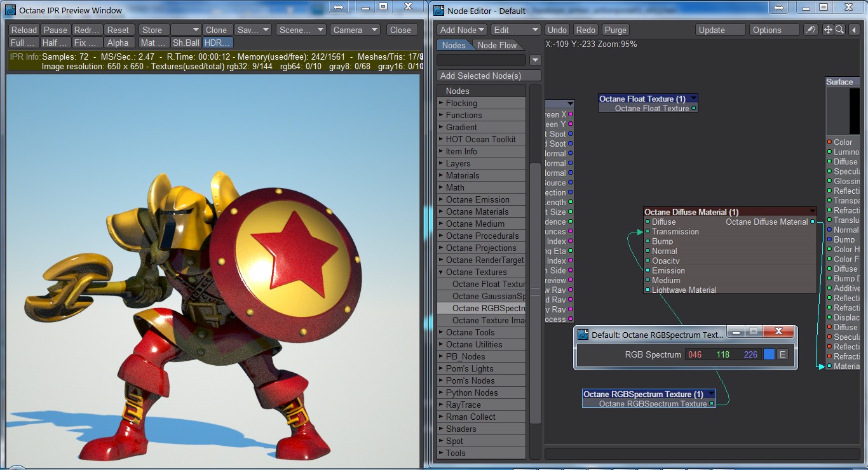Click the Surface node Color input socket
This screenshot has height=470, width=868.
[x=829, y=142]
